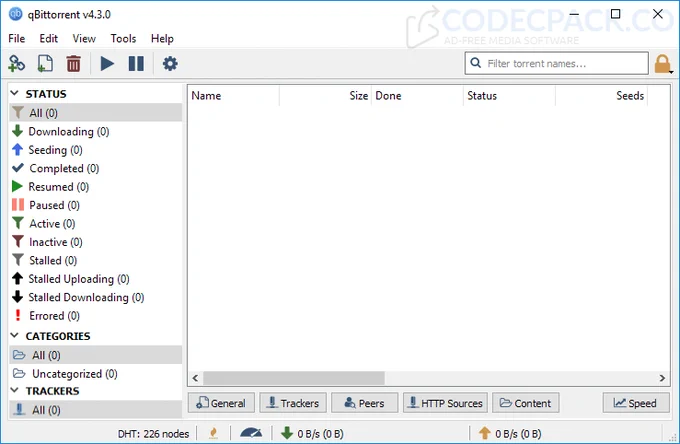Click the green download speed arrow
Viewport: 680px width, 444px height.
tap(287, 433)
